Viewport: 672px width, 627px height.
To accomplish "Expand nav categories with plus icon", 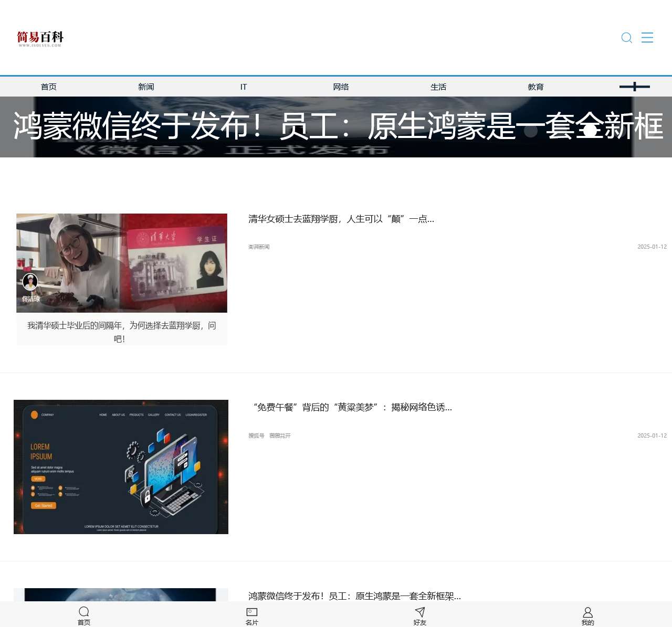I will pos(634,87).
